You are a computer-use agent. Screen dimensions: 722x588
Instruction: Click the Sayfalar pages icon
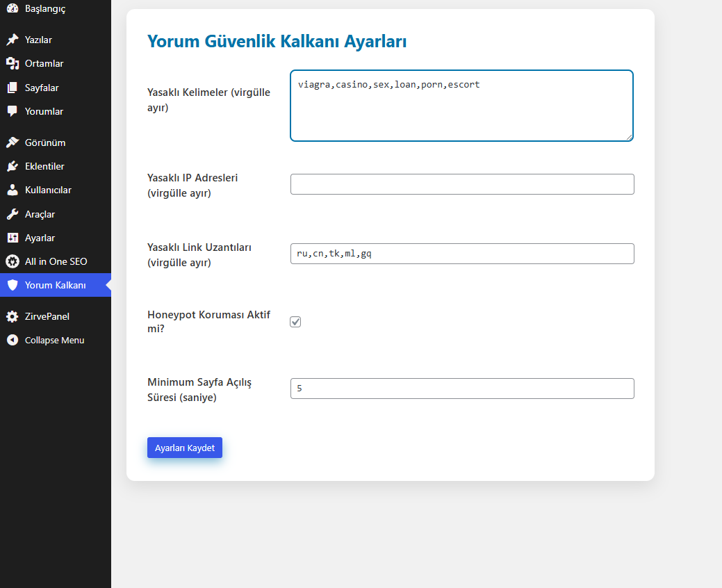12,87
